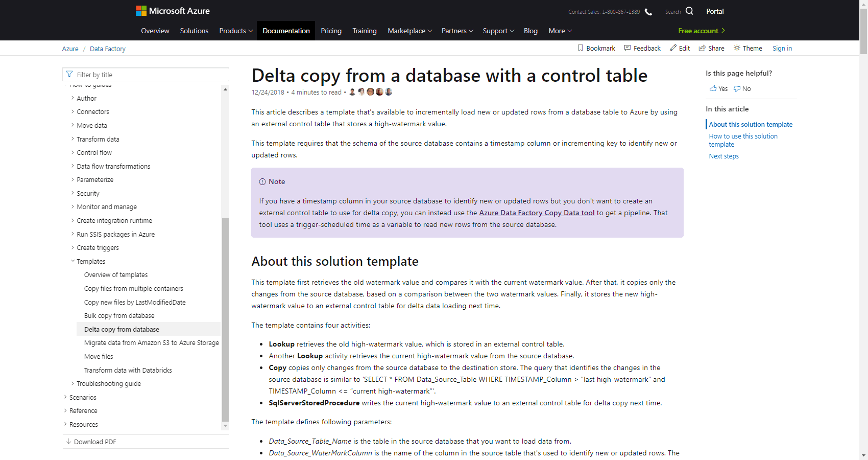Click the Download PDF arrow icon

point(68,442)
